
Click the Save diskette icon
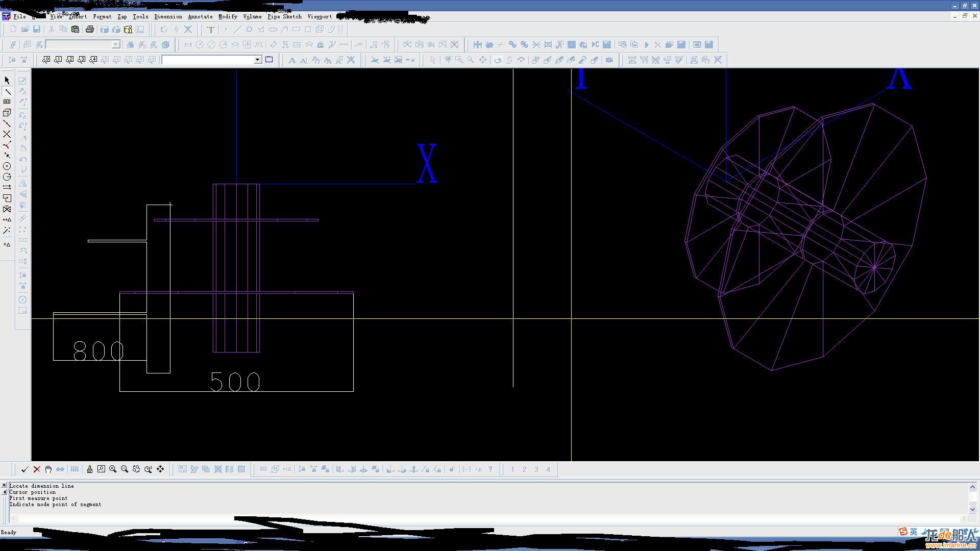[37, 30]
